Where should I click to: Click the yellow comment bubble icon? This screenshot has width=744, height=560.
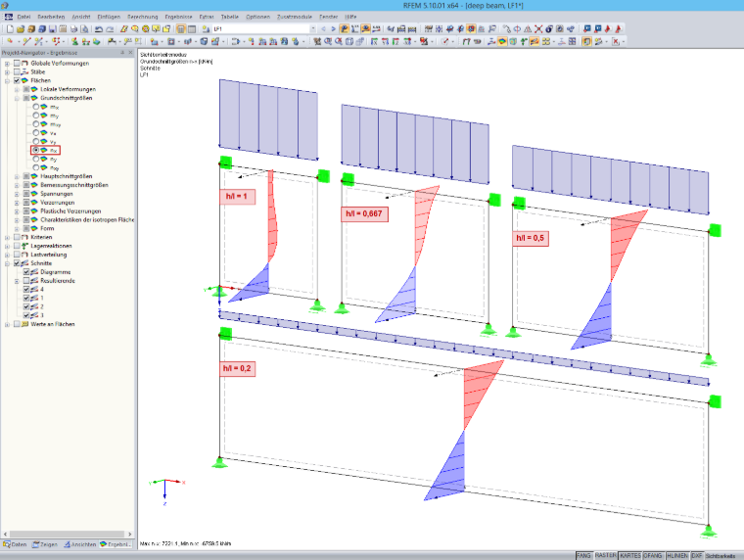[156, 29]
